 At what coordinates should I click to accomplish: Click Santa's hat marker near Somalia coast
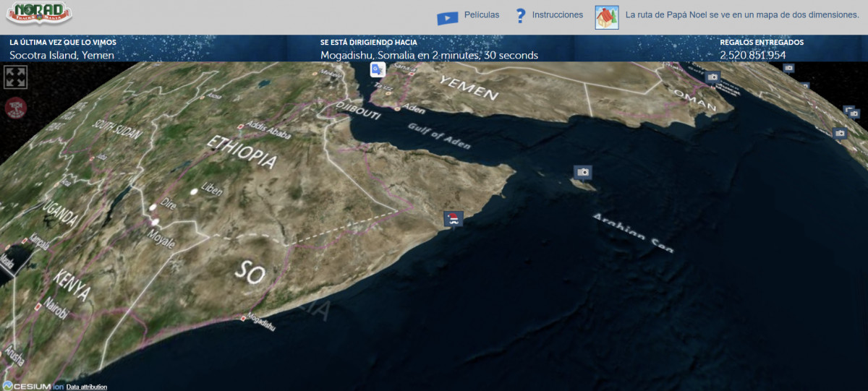coord(454,220)
